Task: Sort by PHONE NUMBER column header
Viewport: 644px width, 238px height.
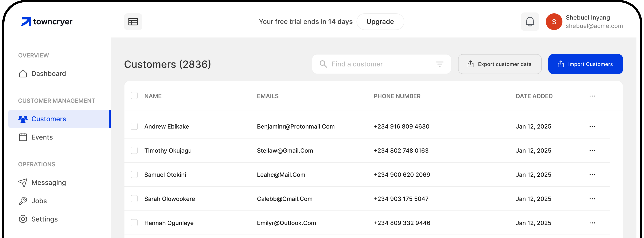Action: click(397, 96)
